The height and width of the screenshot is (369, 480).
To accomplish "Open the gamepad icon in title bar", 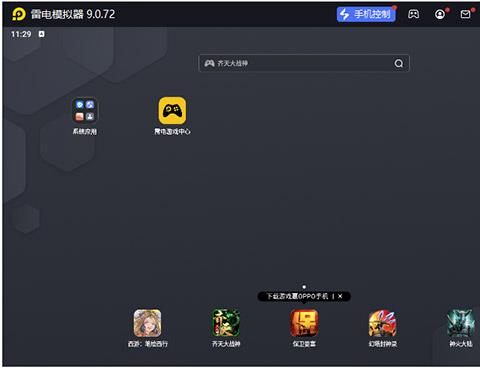I will (414, 14).
